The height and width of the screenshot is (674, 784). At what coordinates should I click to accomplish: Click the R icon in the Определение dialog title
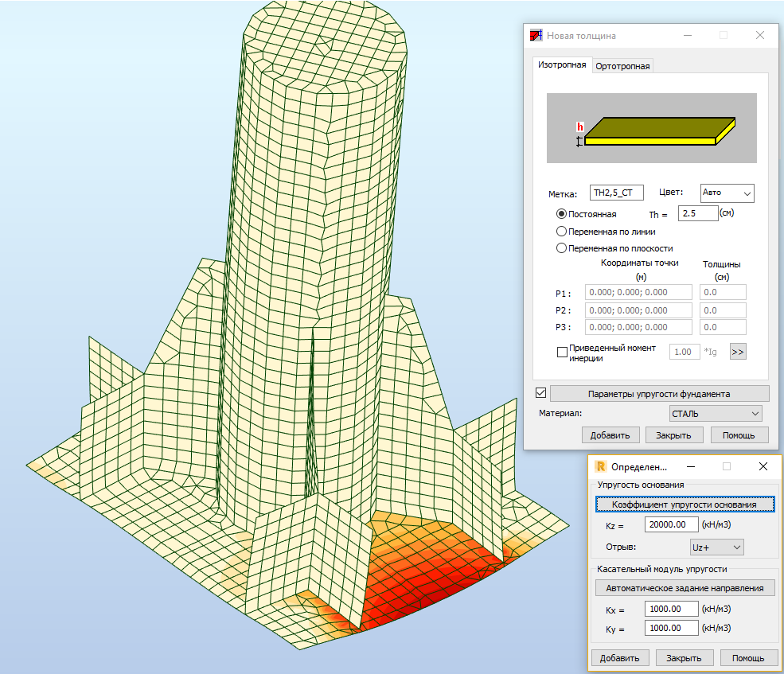pyautogui.click(x=602, y=466)
